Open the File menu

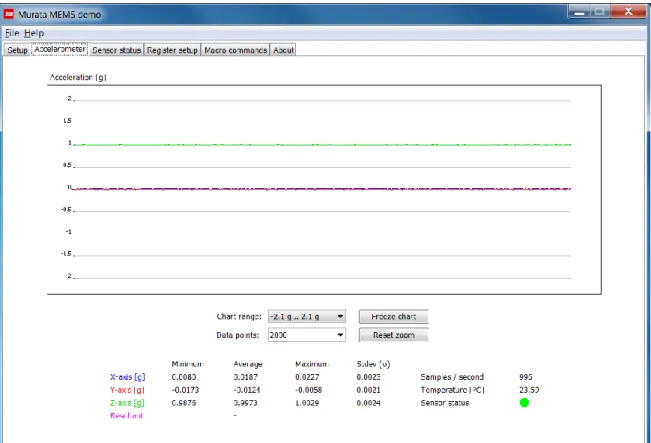click(12, 33)
